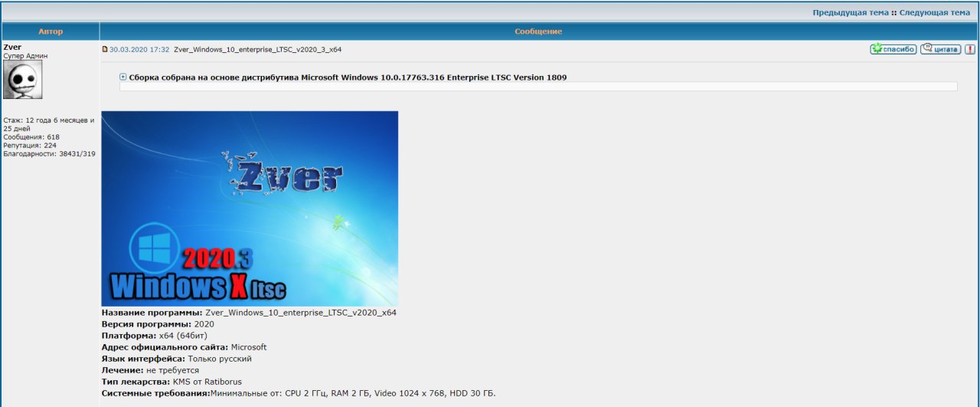Click the 'Платформа: x64 (64бит)' line
The height and width of the screenshot is (407, 980).
pos(155,336)
